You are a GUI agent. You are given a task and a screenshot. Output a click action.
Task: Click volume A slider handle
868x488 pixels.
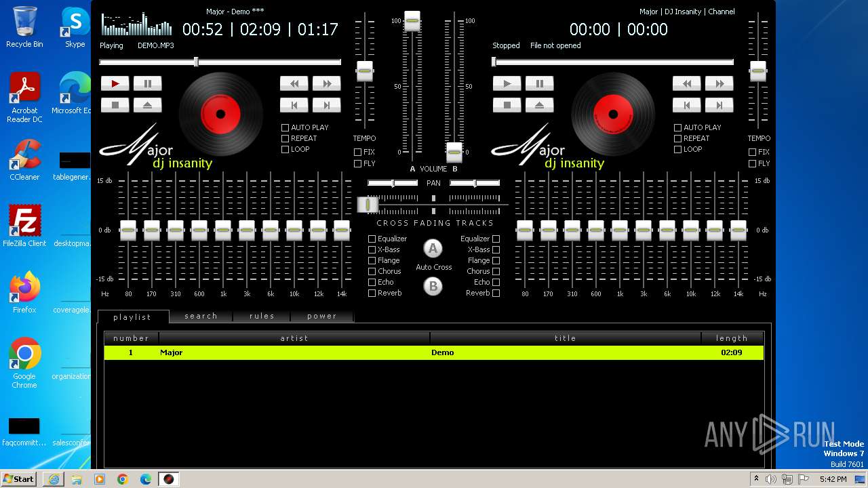pos(412,21)
